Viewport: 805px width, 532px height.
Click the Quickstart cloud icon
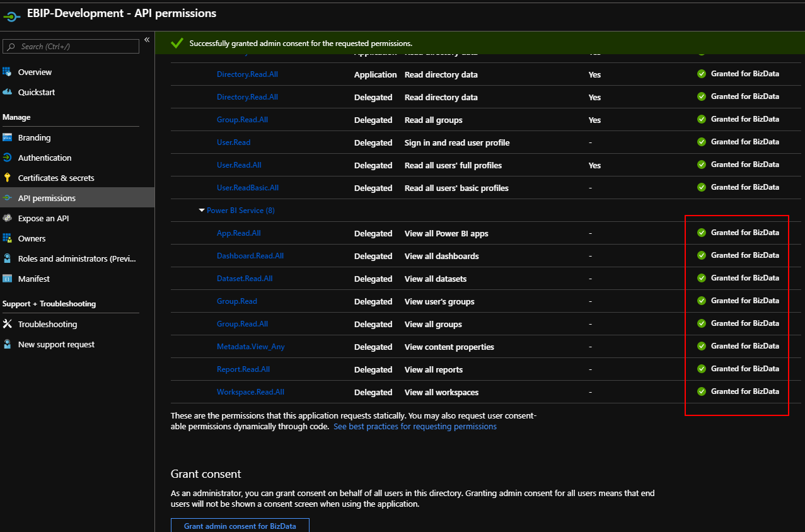(x=7, y=92)
